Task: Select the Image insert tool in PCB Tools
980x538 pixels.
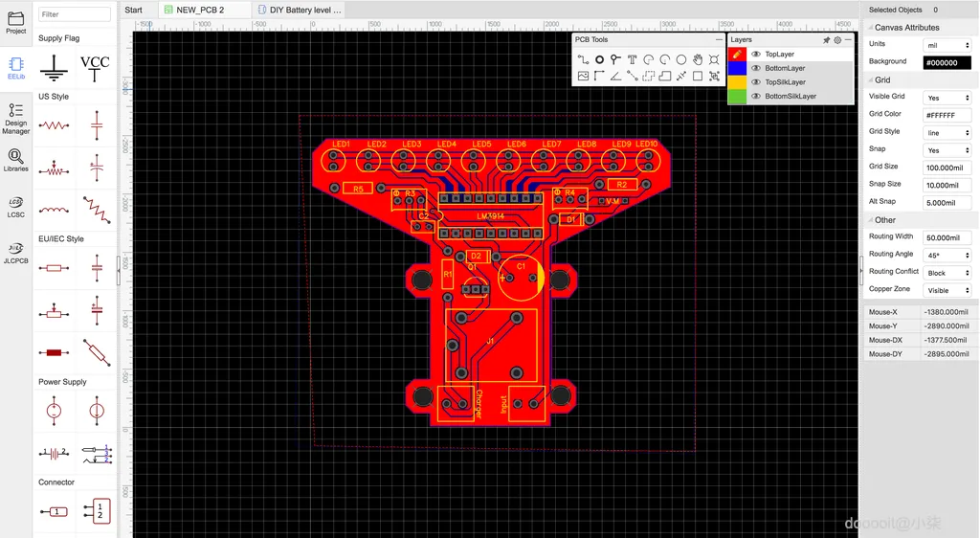Action: [x=583, y=77]
